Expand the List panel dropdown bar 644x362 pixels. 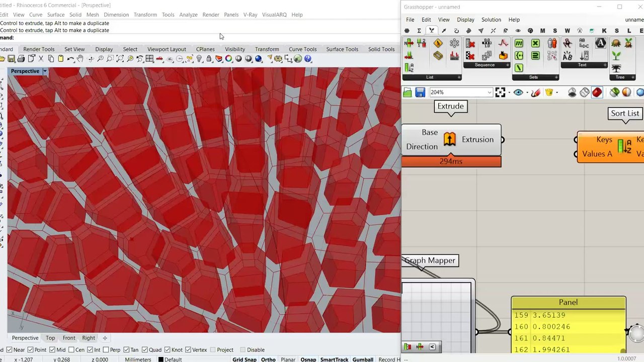tap(432, 77)
